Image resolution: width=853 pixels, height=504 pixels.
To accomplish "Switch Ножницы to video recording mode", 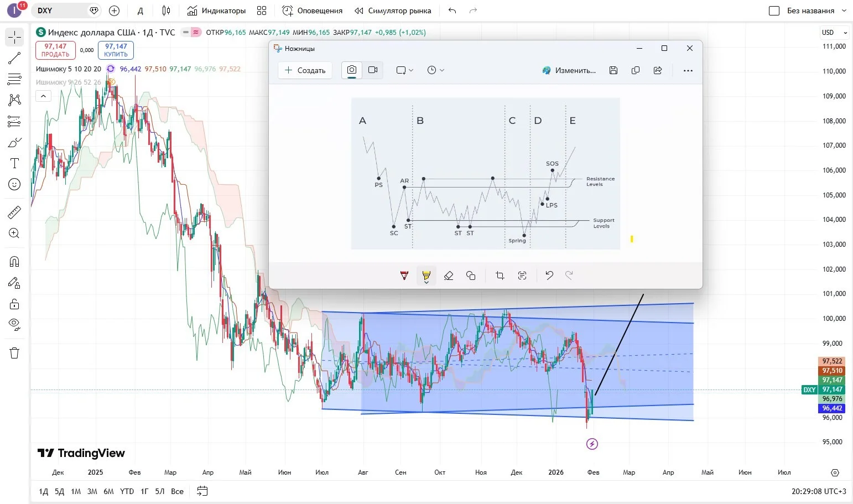I will [x=373, y=70].
